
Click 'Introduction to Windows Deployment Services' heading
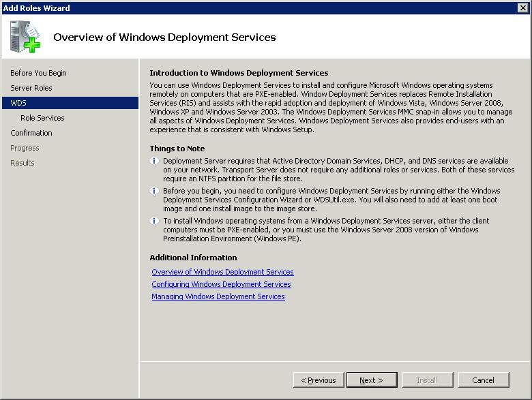point(239,73)
